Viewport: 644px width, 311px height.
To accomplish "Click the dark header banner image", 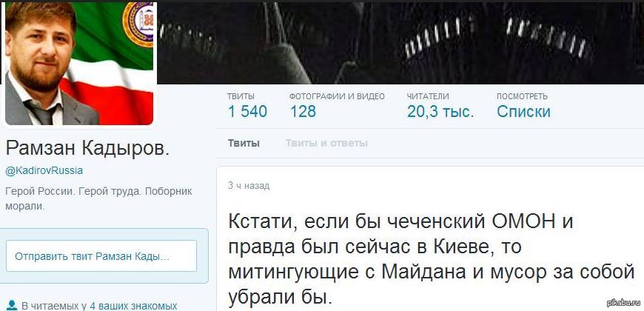I will coord(400,43).
